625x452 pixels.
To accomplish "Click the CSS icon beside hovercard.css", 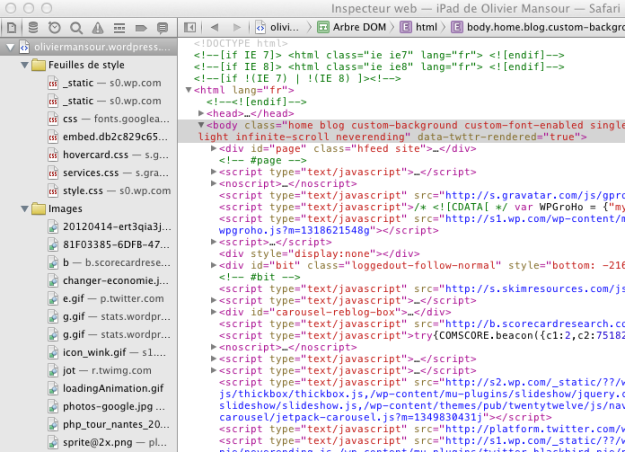I will [x=53, y=155].
